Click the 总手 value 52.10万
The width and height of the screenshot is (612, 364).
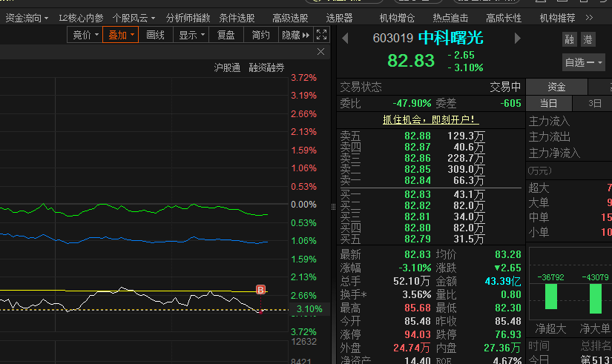[x=412, y=281]
